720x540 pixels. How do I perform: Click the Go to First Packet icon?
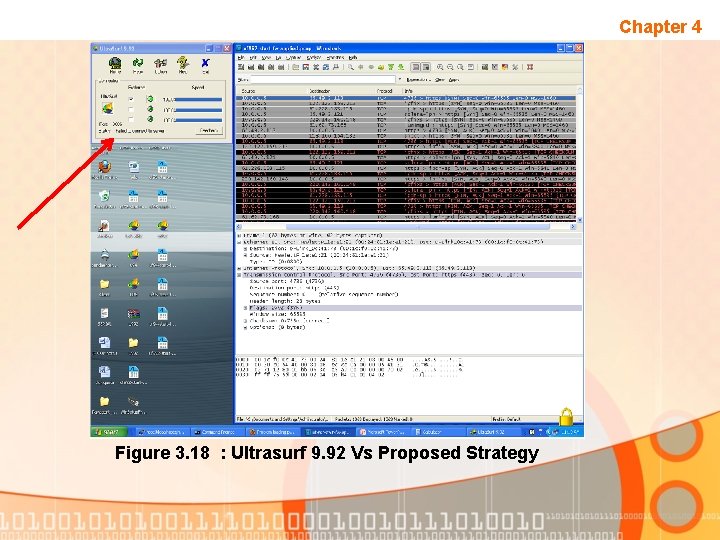click(391, 67)
